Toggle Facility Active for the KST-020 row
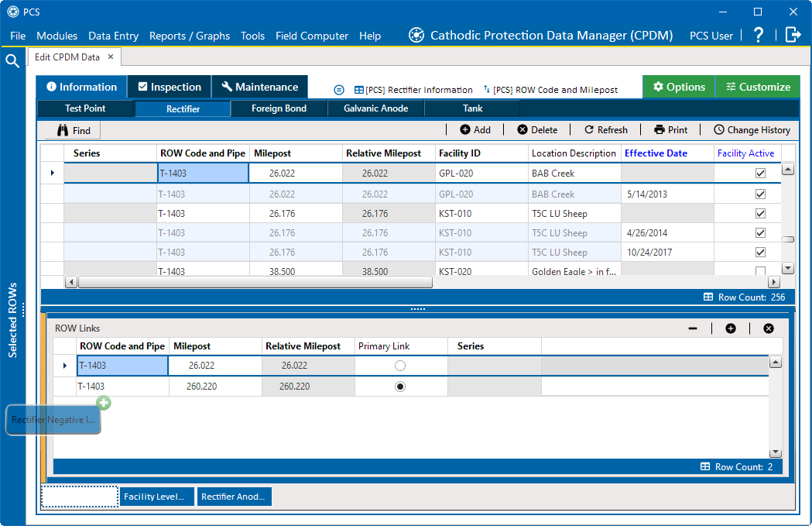The height and width of the screenshot is (526, 812). (760, 271)
